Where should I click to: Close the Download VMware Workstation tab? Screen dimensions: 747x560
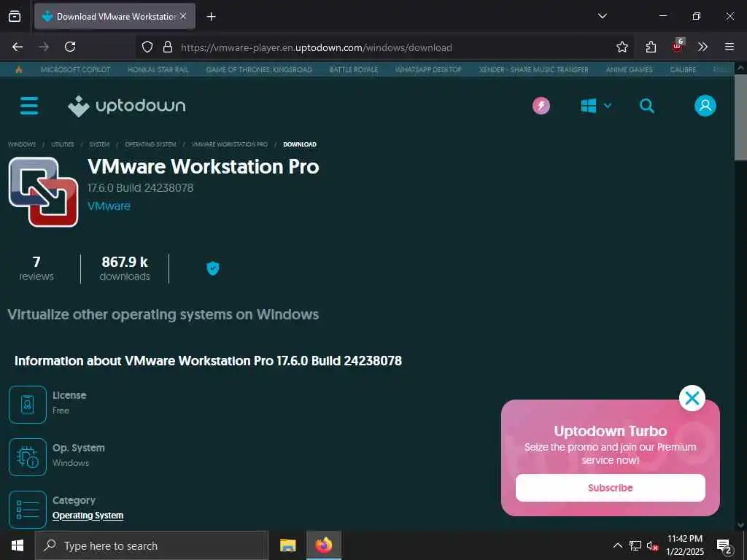[183, 16]
